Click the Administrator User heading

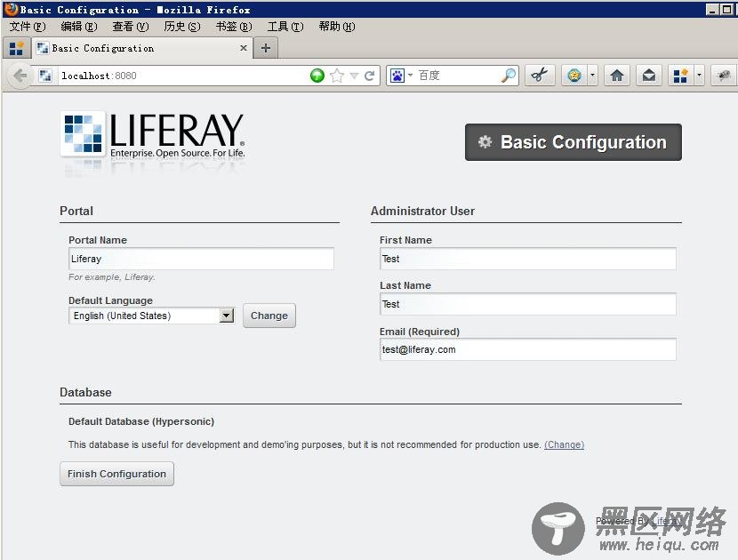click(x=422, y=211)
